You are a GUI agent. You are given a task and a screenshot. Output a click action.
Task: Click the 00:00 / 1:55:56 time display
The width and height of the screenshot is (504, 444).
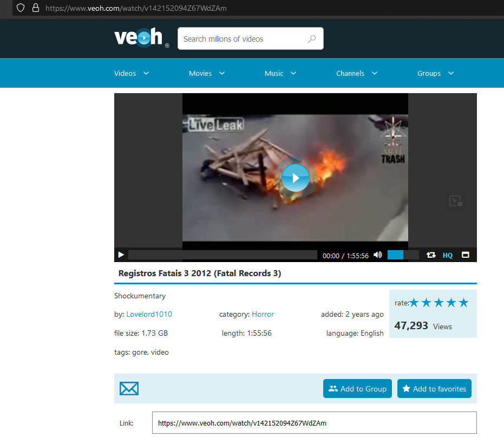(345, 256)
